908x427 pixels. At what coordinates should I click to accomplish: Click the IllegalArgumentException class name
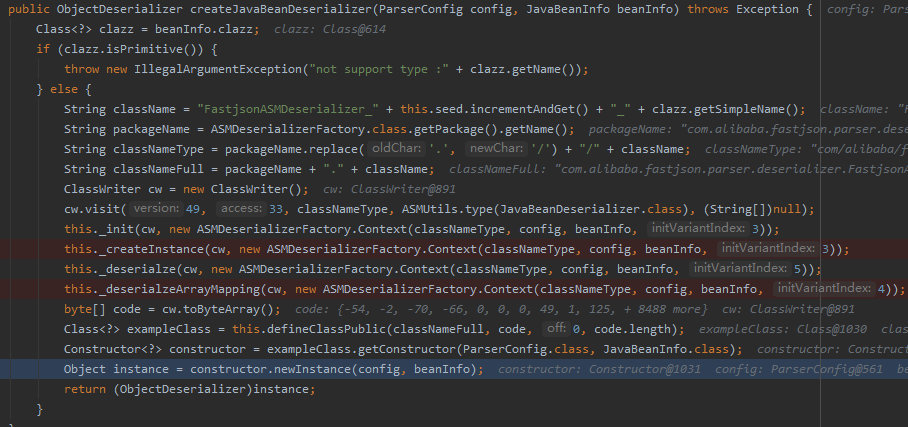[x=218, y=70]
